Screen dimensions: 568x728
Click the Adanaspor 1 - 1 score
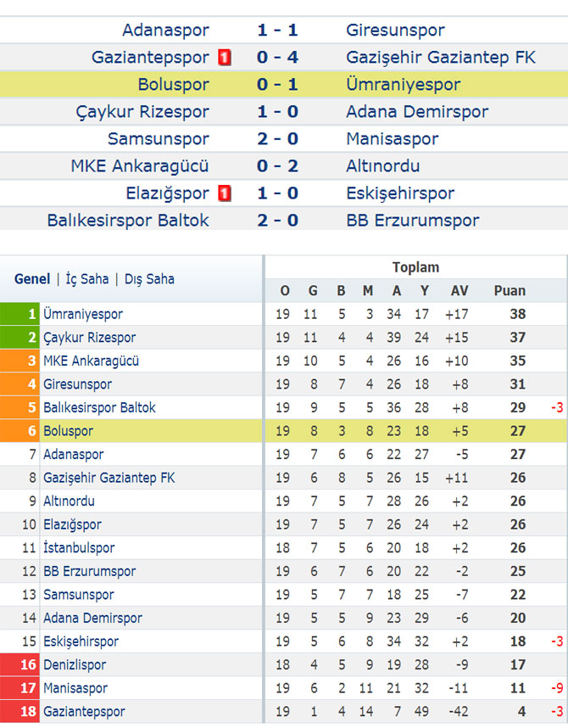pos(277,31)
